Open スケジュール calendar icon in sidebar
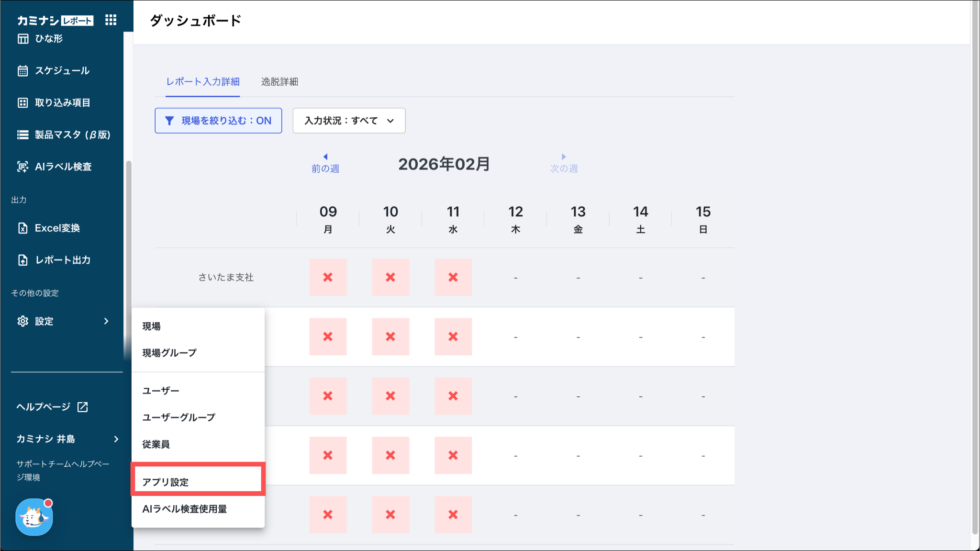 tap(22, 71)
